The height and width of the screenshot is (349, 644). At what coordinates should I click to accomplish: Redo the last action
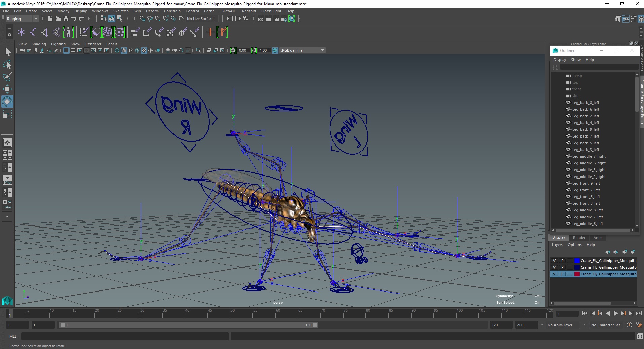coord(81,19)
